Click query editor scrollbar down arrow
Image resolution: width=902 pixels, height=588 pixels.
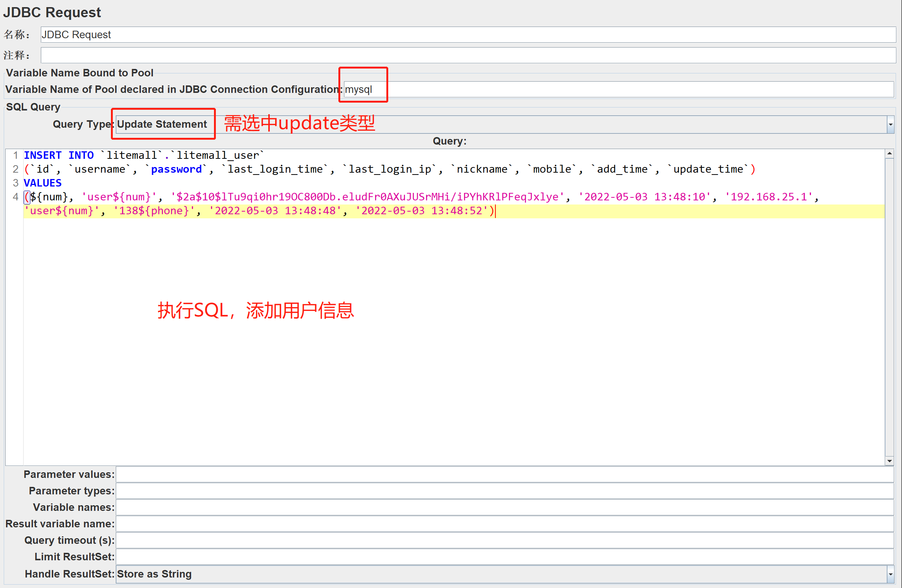pos(890,461)
